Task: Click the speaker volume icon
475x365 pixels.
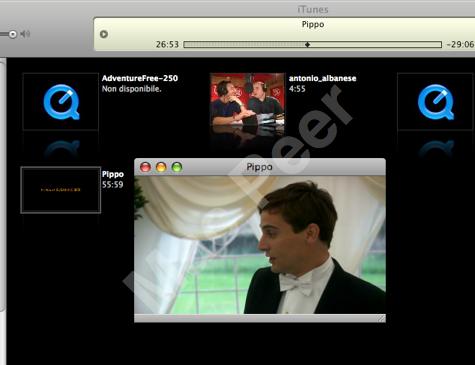Action: (25, 34)
